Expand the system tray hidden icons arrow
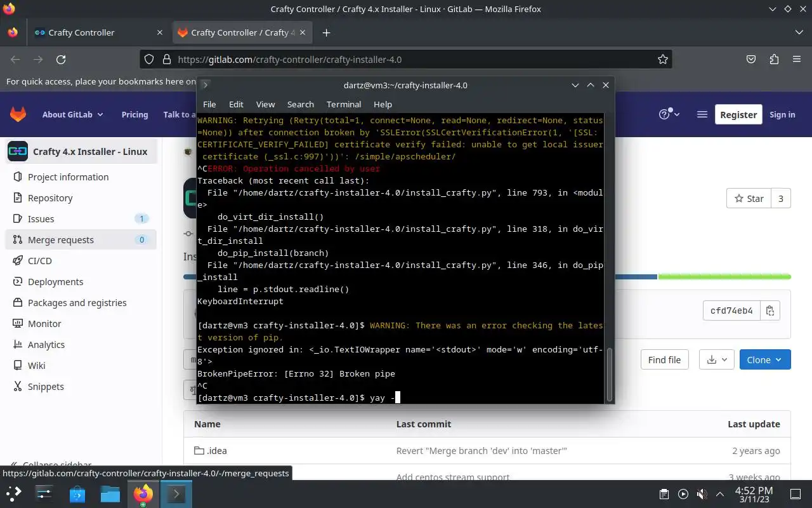The width and height of the screenshot is (812, 508). (720, 494)
